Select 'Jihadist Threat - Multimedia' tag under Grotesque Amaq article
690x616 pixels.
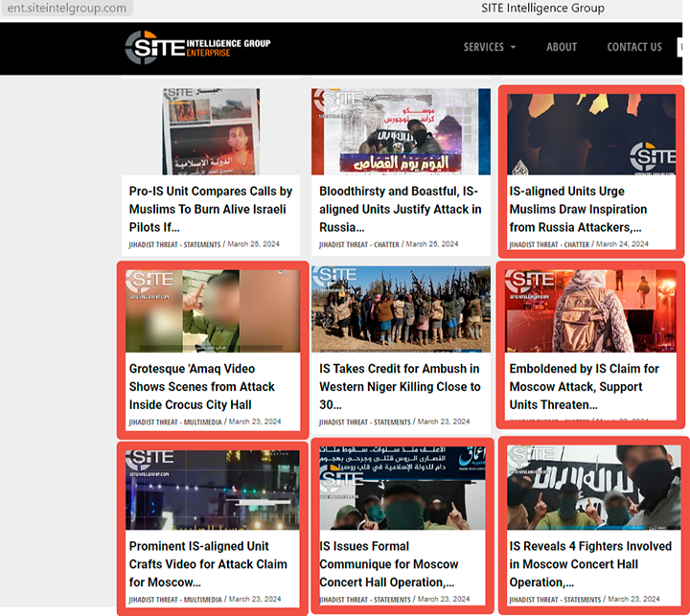point(175,422)
